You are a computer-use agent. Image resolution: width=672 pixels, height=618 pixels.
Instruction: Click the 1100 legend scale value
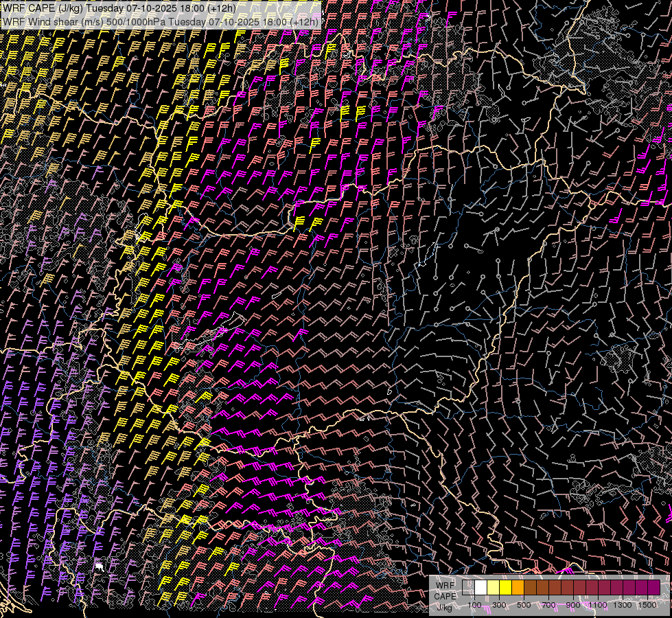pyautogui.click(x=598, y=605)
